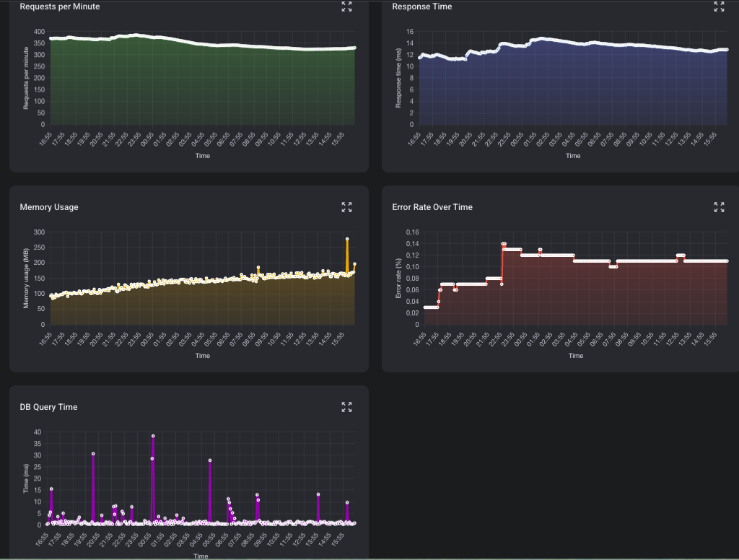Click the Error Rate Over Time title

click(432, 207)
